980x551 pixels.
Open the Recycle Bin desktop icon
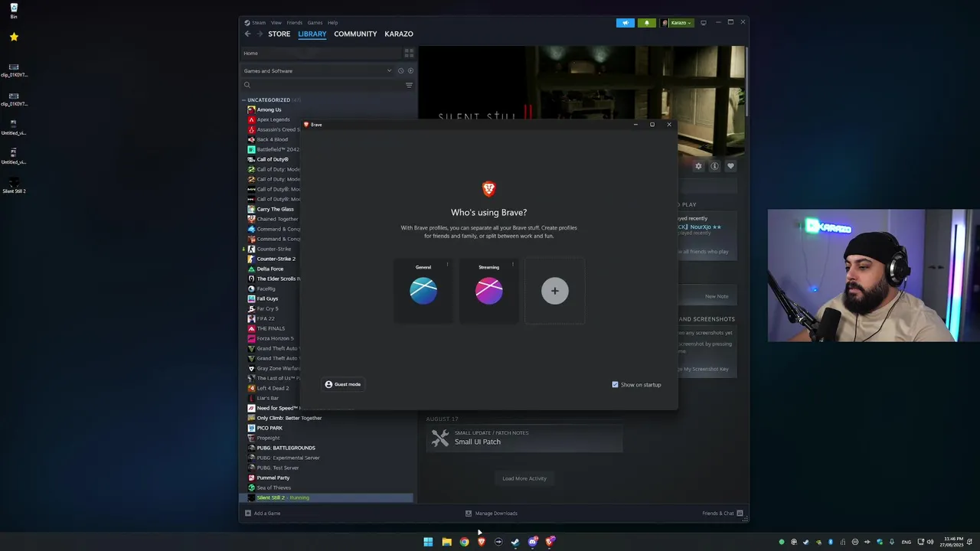point(14,11)
